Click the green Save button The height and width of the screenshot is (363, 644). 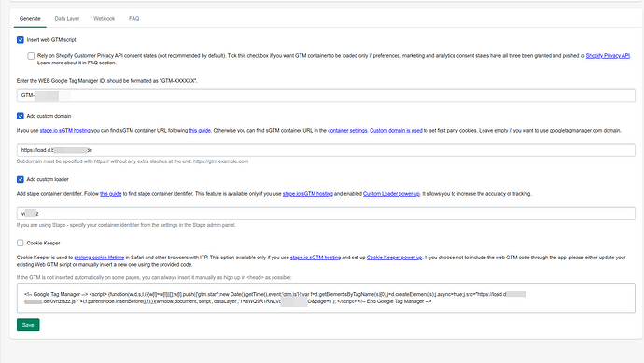[28, 325]
